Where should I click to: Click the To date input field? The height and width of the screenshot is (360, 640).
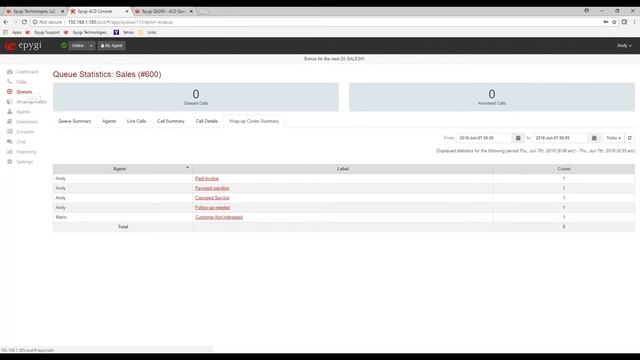click(560, 138)
